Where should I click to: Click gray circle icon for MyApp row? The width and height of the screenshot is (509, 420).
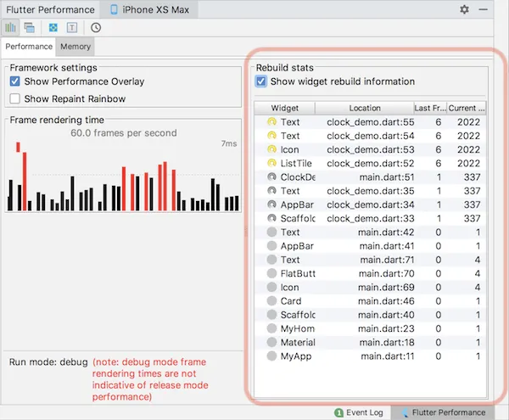[271, 356]
